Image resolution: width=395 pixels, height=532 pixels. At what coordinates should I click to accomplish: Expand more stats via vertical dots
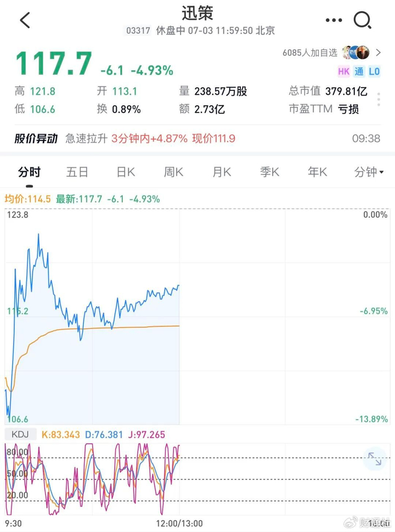[379, 99]
